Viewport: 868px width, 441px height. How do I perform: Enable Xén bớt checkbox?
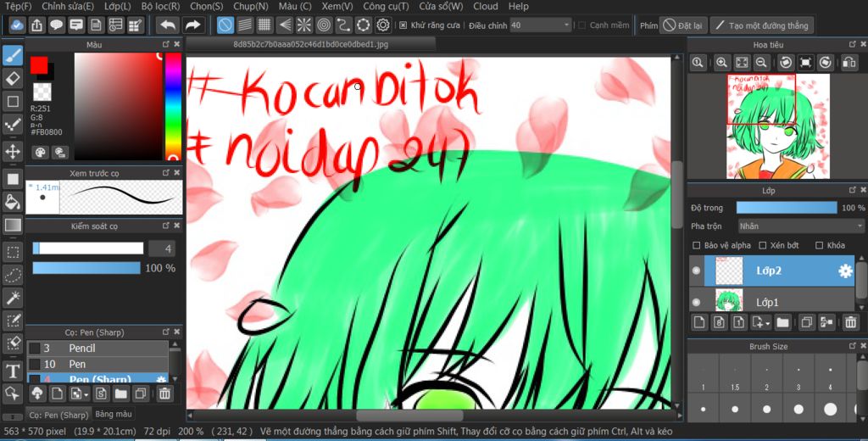(x=763, y=245)
